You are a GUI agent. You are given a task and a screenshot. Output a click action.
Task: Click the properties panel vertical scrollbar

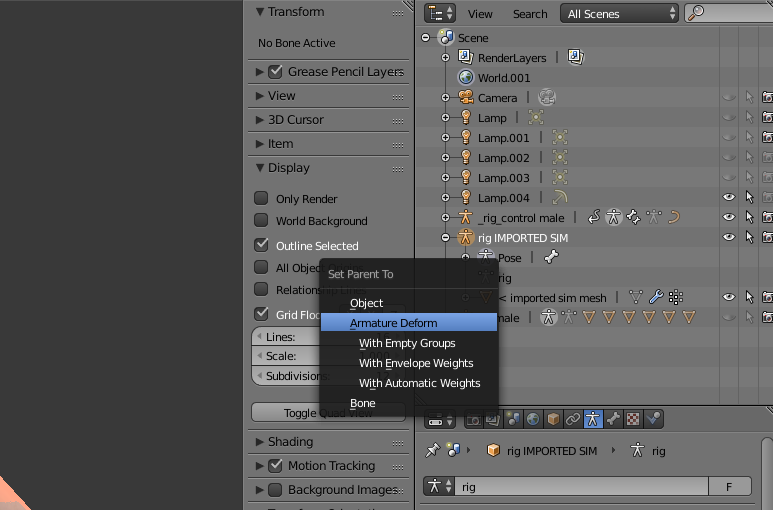click(767, 473)
